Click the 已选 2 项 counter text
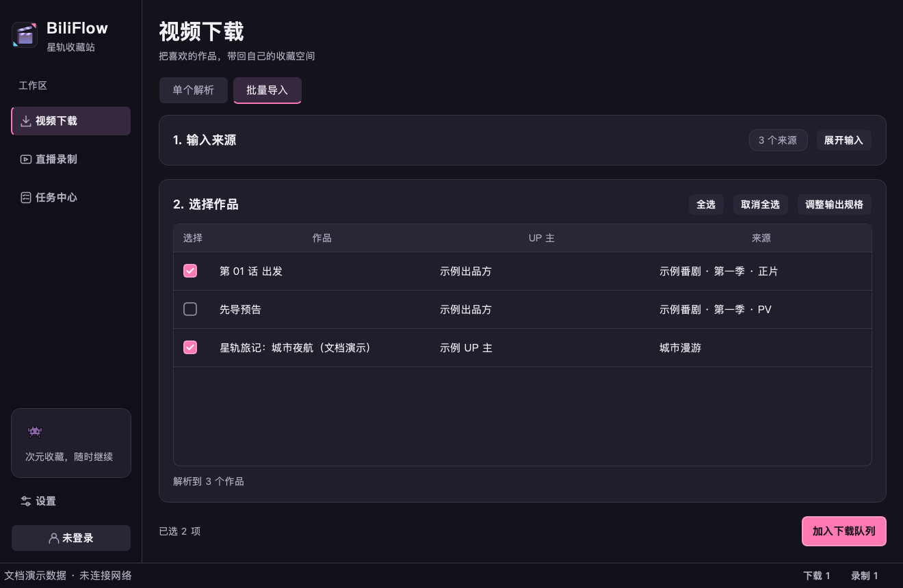 pyautogui.click(x=180, y=531)
